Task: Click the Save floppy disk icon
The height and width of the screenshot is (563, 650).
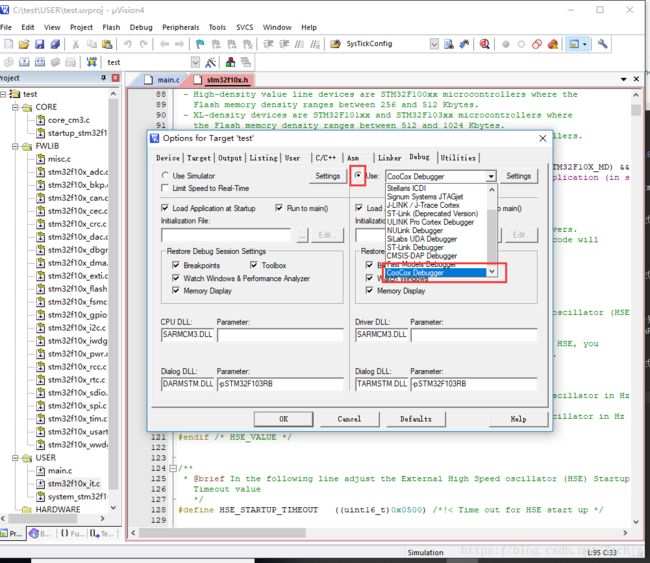Action: pyautogui.click(x=39, y=44)
